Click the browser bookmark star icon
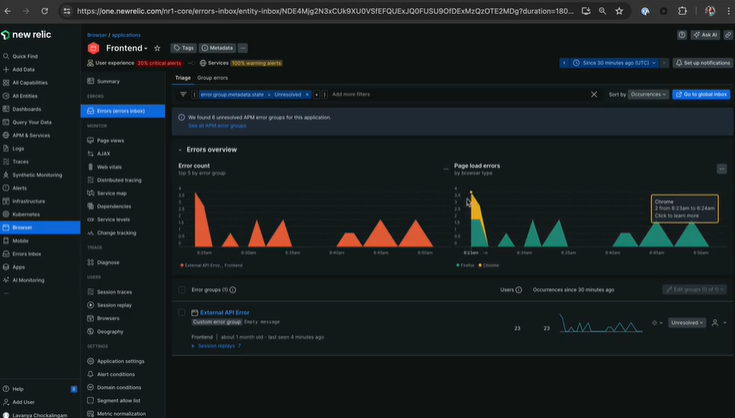The width and height of the screenshot is (735, 418). [619, 11]
